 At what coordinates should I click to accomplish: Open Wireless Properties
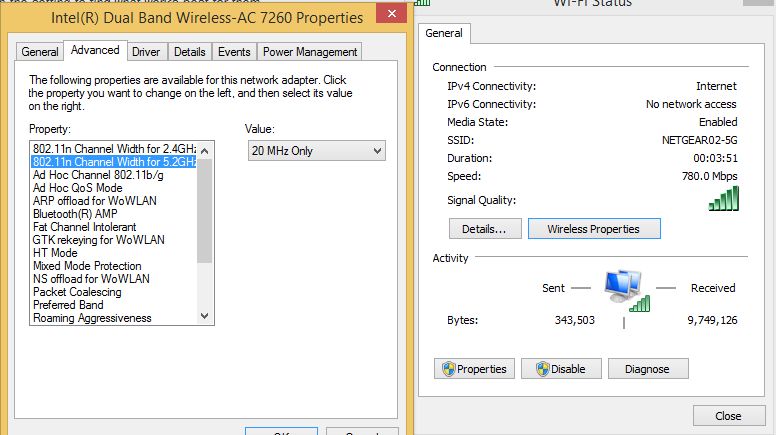[594, 229]
